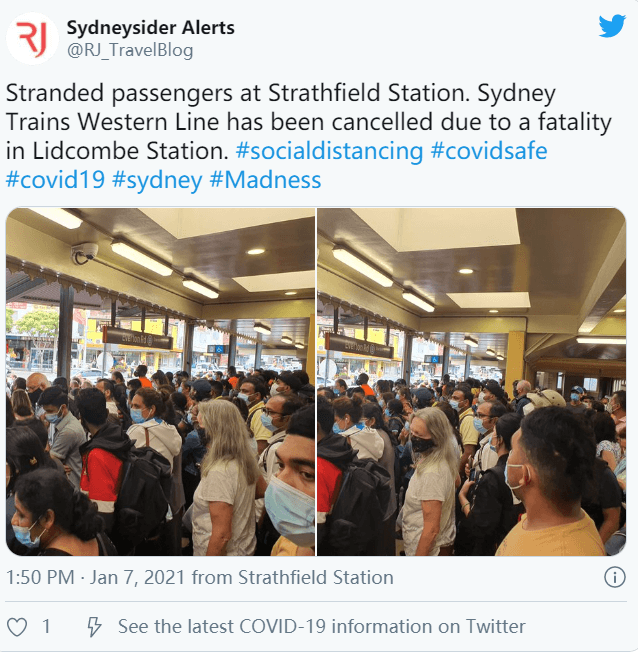
Task: Open the #Madness hashtag
Action: (265, 180)
